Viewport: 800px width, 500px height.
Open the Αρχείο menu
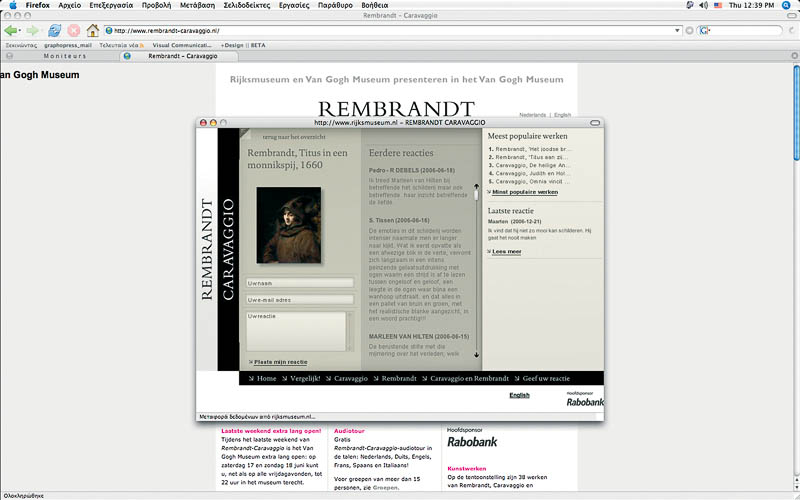coord(69,5)
